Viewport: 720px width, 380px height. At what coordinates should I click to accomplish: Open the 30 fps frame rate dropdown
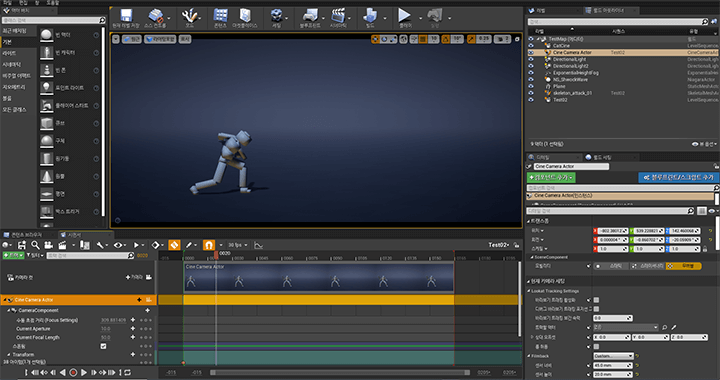238,245
